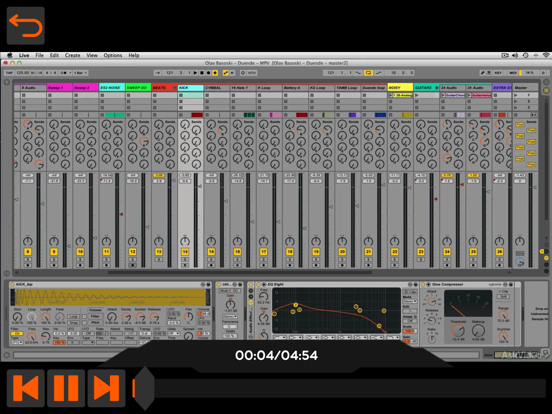
Task: Toggle the metronome
Action: [x=64, y=73]
